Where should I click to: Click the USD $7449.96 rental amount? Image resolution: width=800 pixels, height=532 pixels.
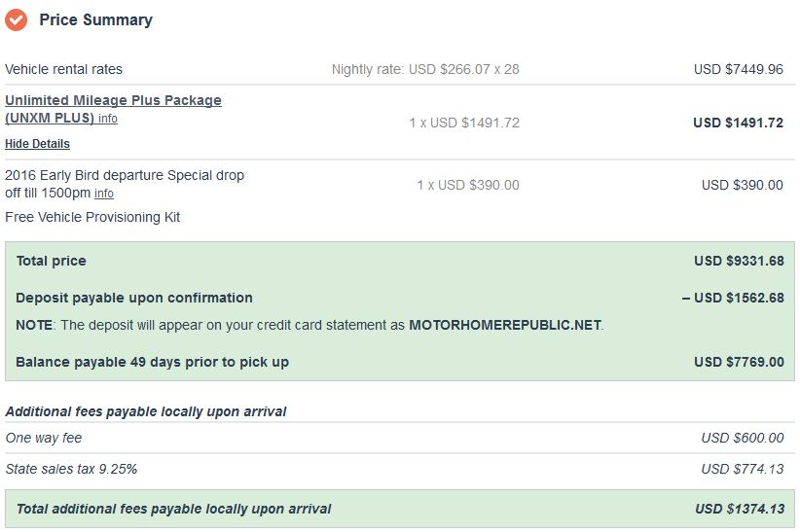point(738,69)
